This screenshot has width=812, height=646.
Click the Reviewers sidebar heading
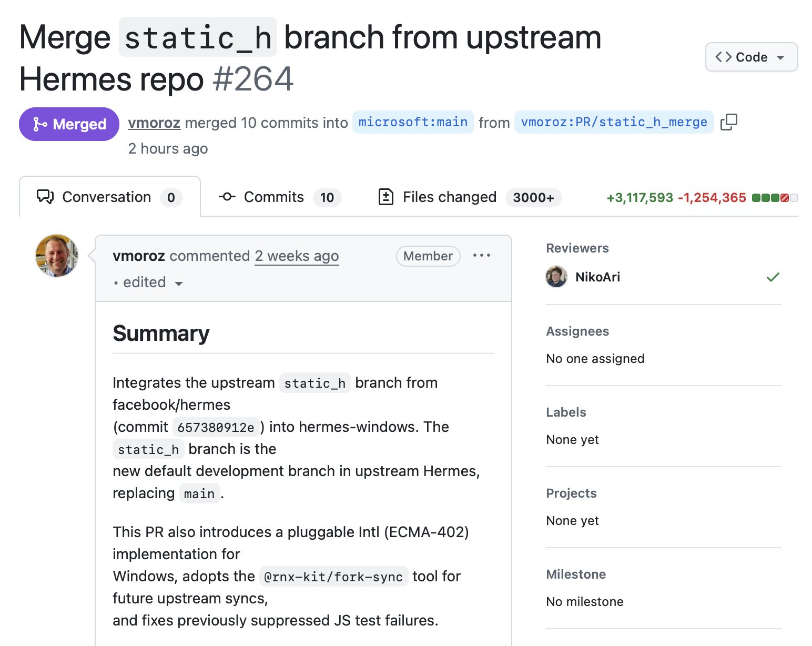(x=577, y=248)
